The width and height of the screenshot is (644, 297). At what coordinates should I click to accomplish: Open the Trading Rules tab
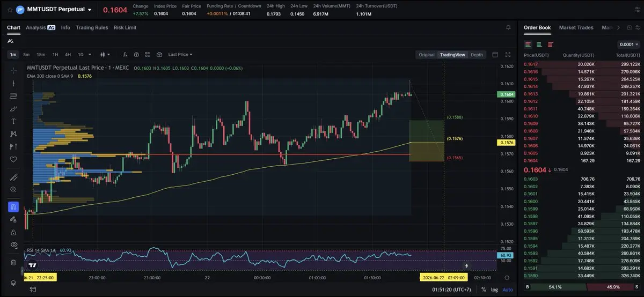click(x=92, y=27)
